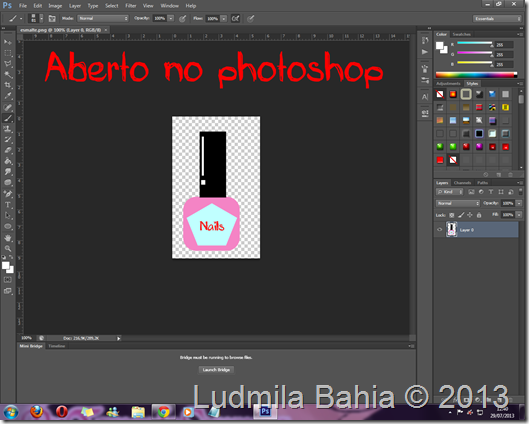Select the Horizontal Type tool
Screen dimensions: 529x424
click(x=7, y=205)
